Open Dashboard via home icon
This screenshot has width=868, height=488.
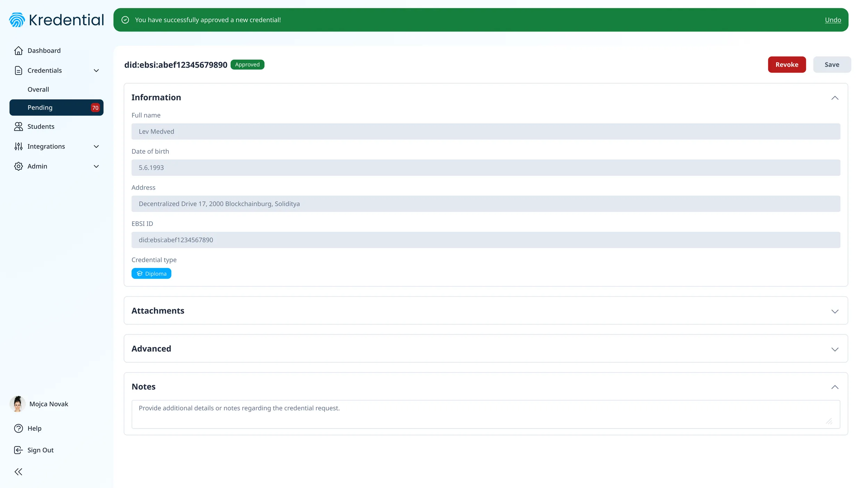point(18,51)
